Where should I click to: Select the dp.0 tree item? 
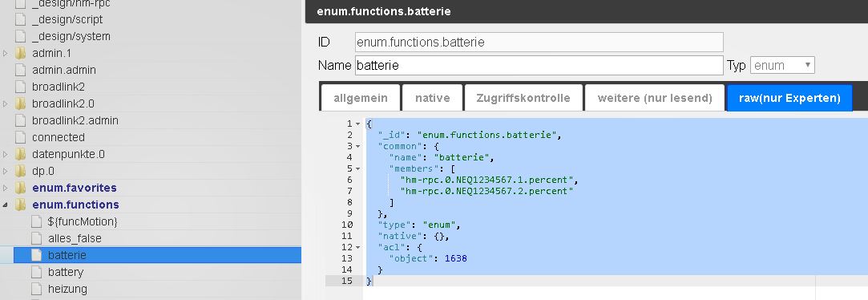43,171
